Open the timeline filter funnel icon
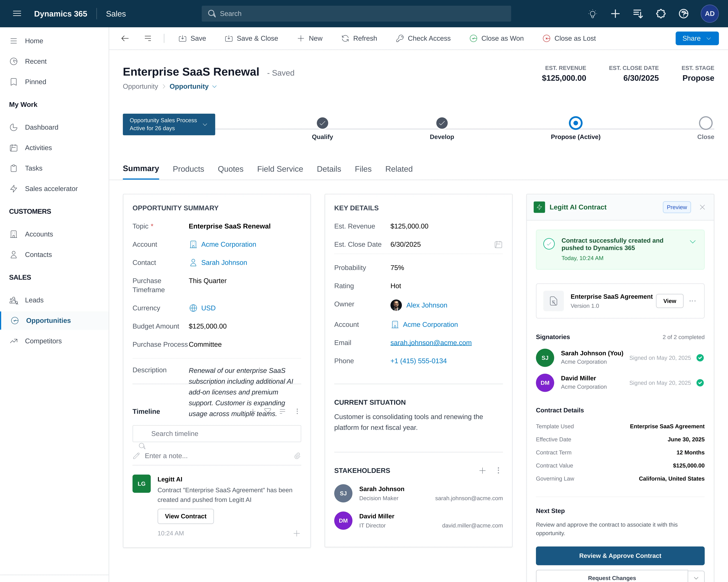728x582 pixels. pyautogui.click(x=268, y=411)
